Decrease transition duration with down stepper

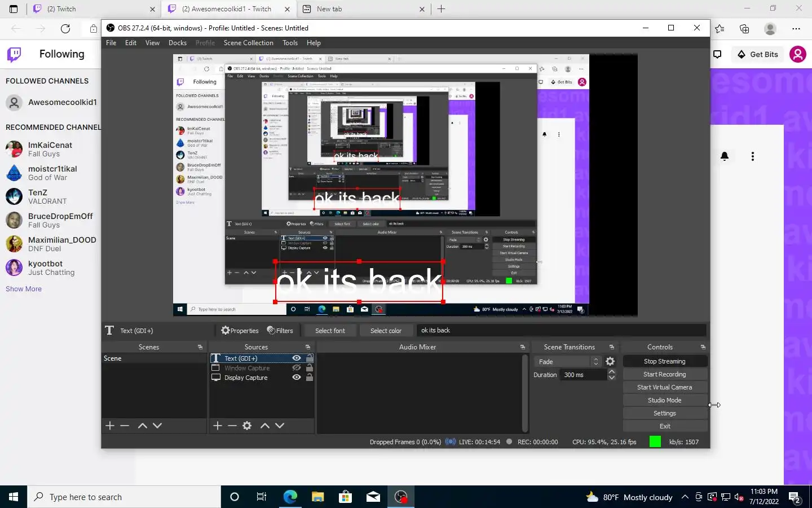pos(612,378)
